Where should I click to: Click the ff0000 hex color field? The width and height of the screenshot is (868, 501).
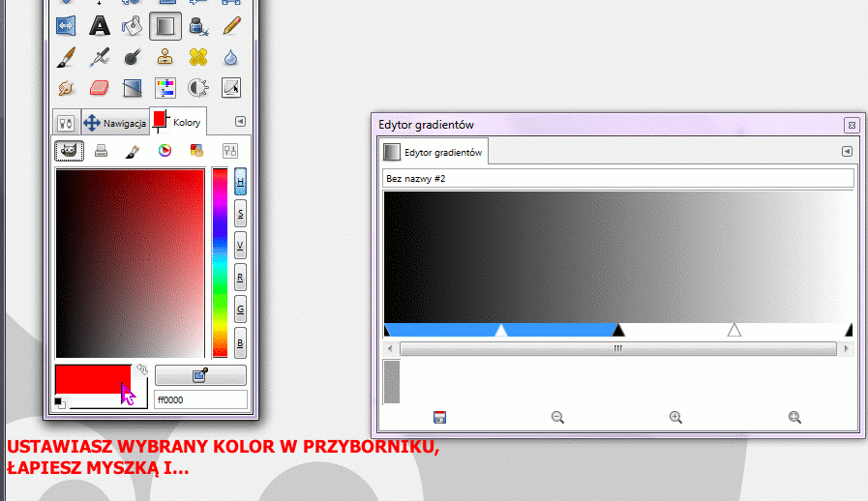(x=199, y=399)
